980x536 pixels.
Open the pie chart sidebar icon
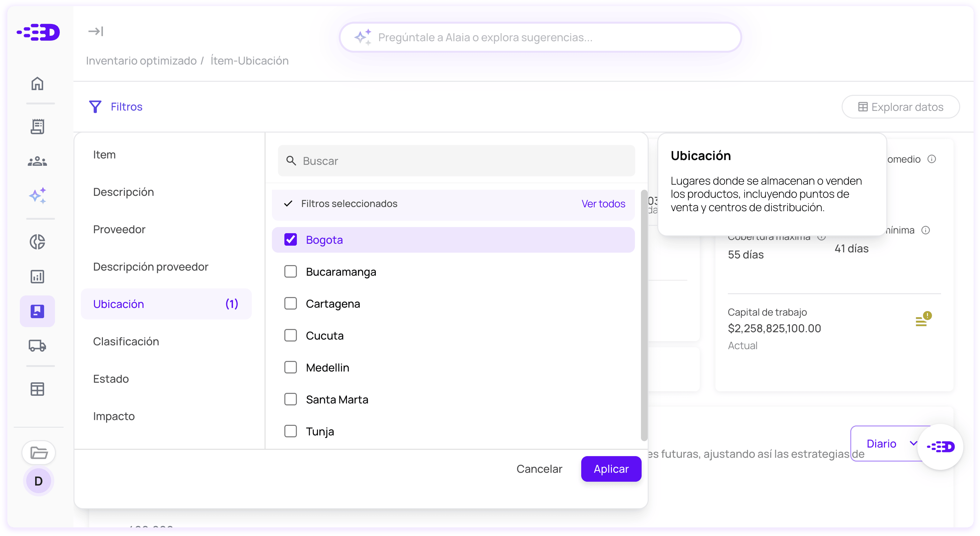[x=37, y=242]
